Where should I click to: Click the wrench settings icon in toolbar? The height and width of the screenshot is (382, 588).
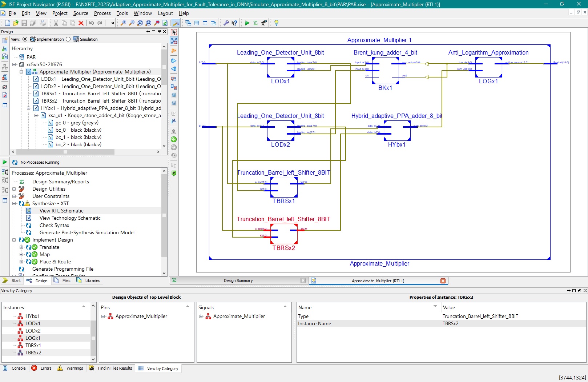click(226, 23)
